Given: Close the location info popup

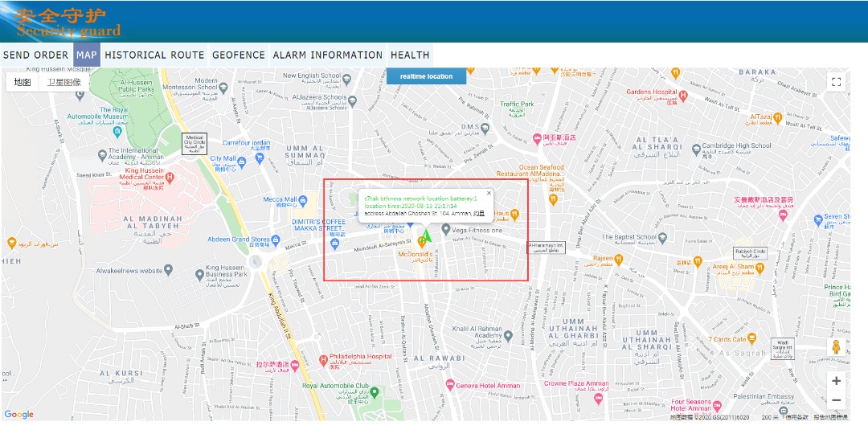Looking at the screenshot, I should pos(489,193).
